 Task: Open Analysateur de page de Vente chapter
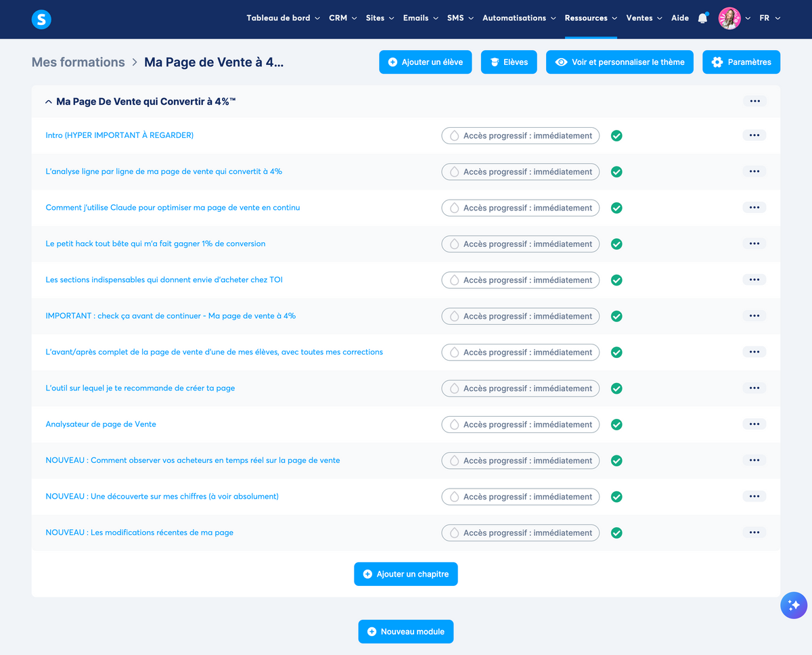(101, 424)
